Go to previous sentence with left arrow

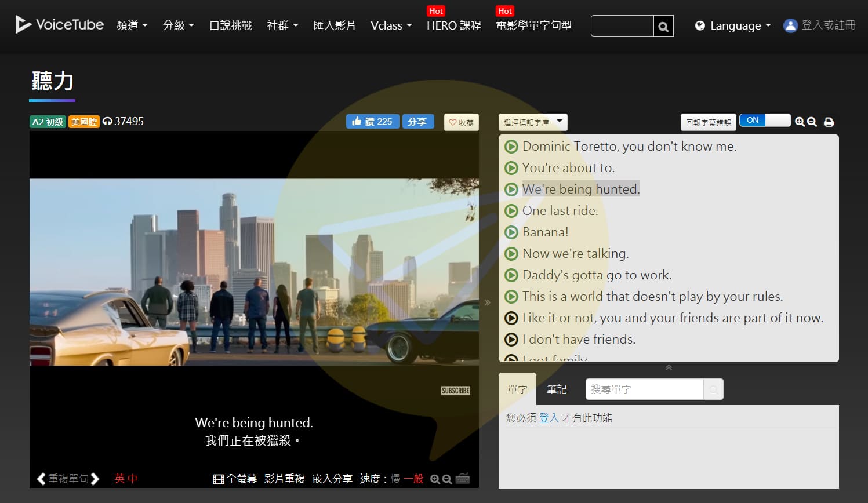[41, 479]
